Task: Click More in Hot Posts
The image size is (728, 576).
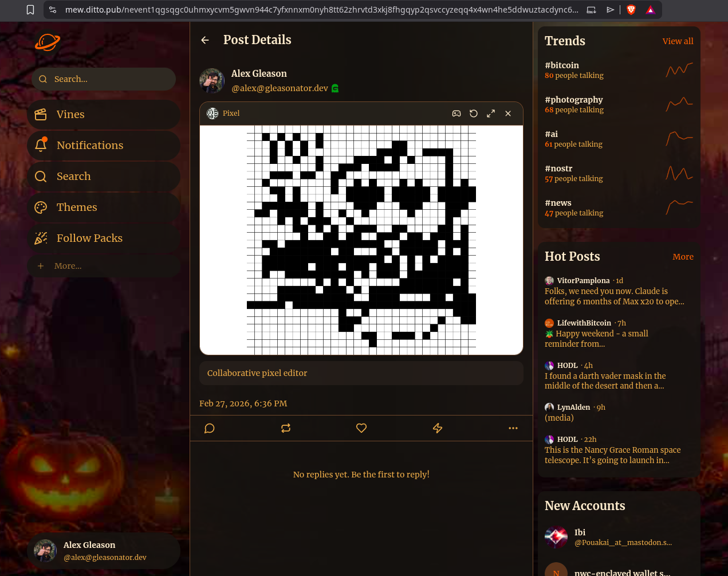Action: point(683,257)
